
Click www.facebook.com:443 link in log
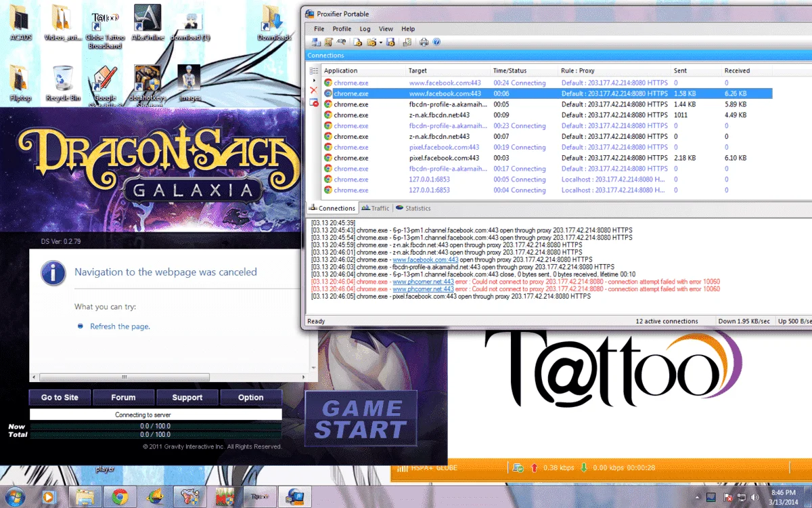[x=425, y=259]
